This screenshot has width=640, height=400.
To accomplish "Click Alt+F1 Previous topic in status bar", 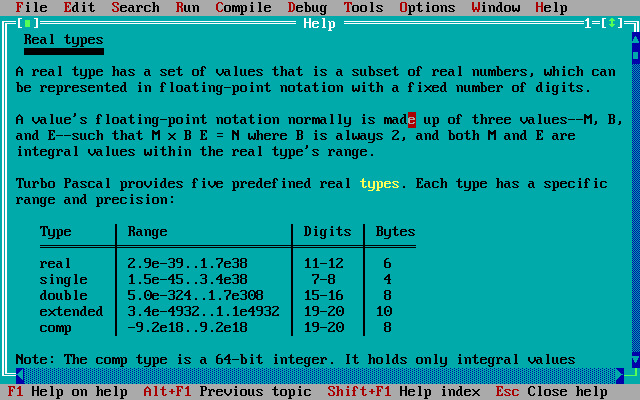I will point(227,392).
